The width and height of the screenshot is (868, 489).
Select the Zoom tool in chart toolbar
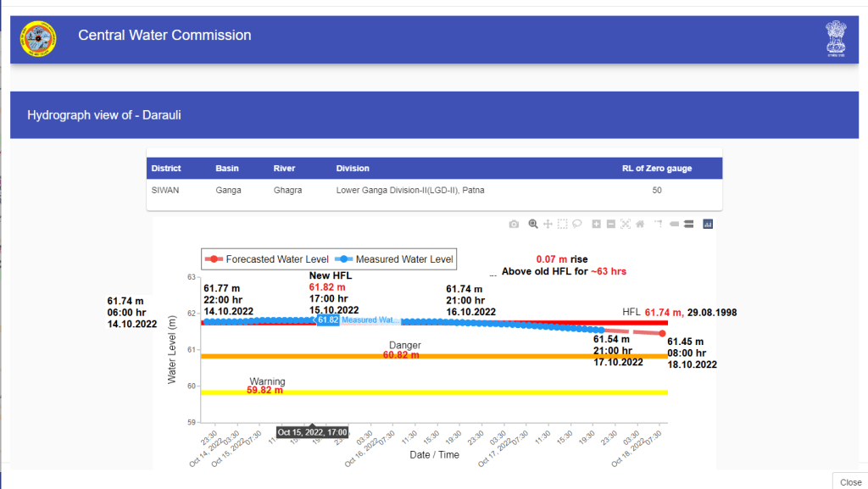pyautogui.click(x=533, y=224)
